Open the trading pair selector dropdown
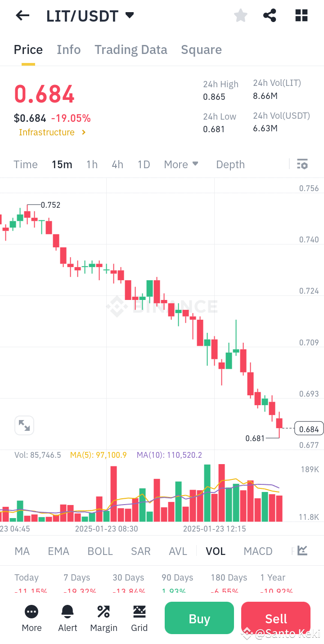Viewport: 324px width, 644px height. point(129,15)
